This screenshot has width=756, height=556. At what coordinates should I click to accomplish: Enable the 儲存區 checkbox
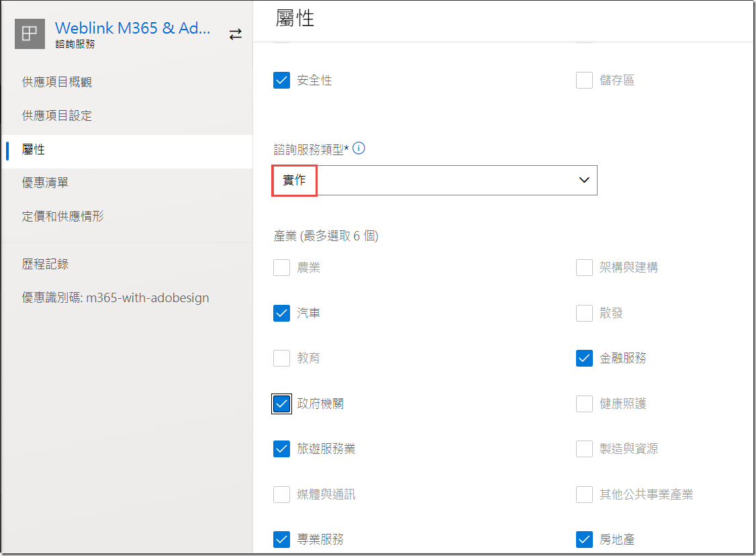584,81
